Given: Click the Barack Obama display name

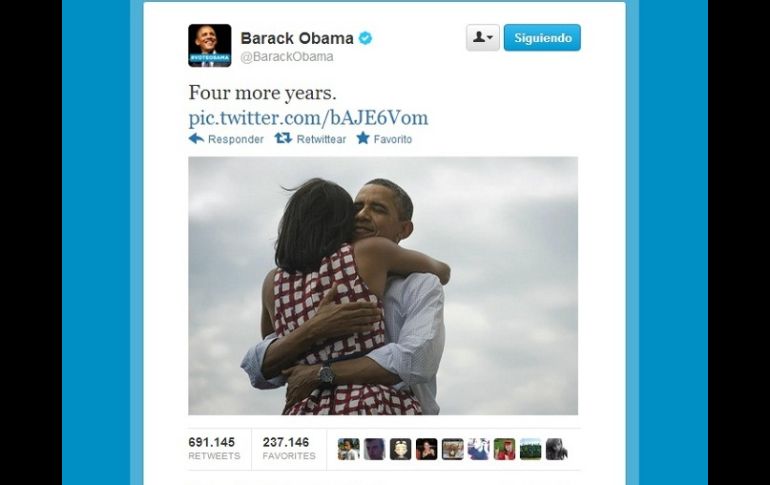Looking at the screenshot, I should point(297,38).
